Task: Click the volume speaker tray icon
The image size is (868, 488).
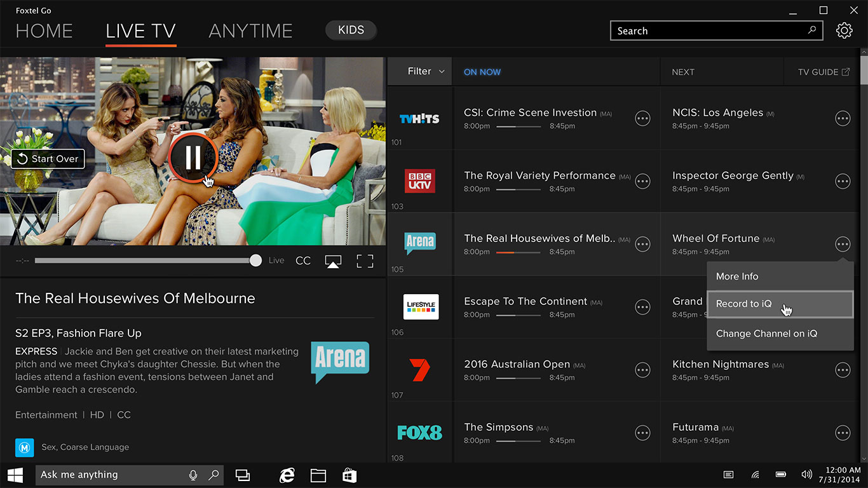Action: 807,475
